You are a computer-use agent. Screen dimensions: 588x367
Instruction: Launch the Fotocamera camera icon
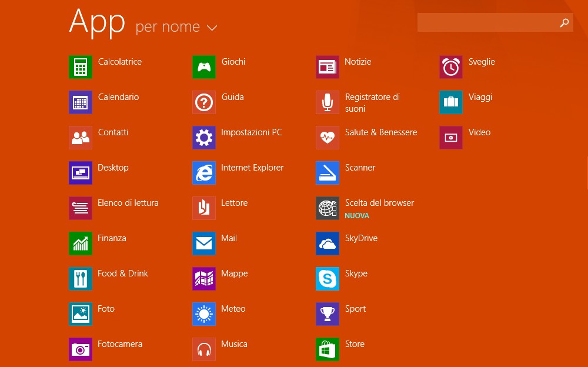(x=80, y=349)
